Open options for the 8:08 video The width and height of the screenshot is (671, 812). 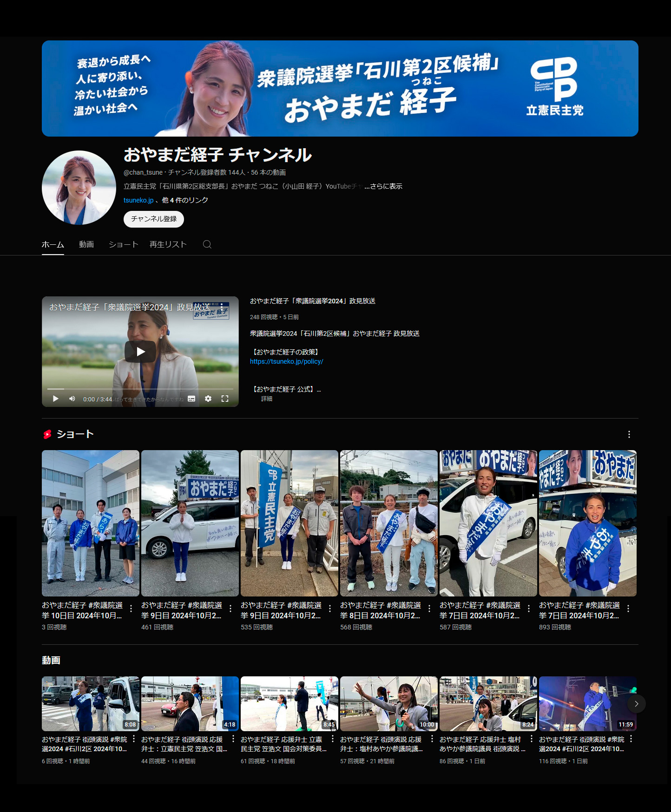[134, 739]
